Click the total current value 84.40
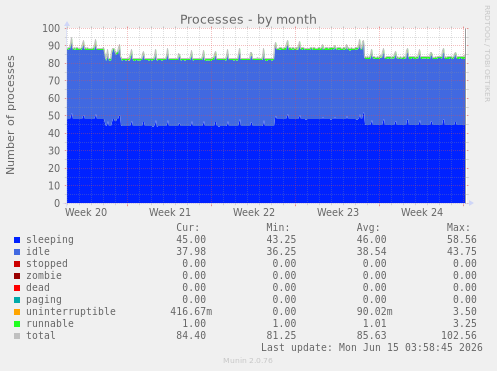 pos(191,336)
